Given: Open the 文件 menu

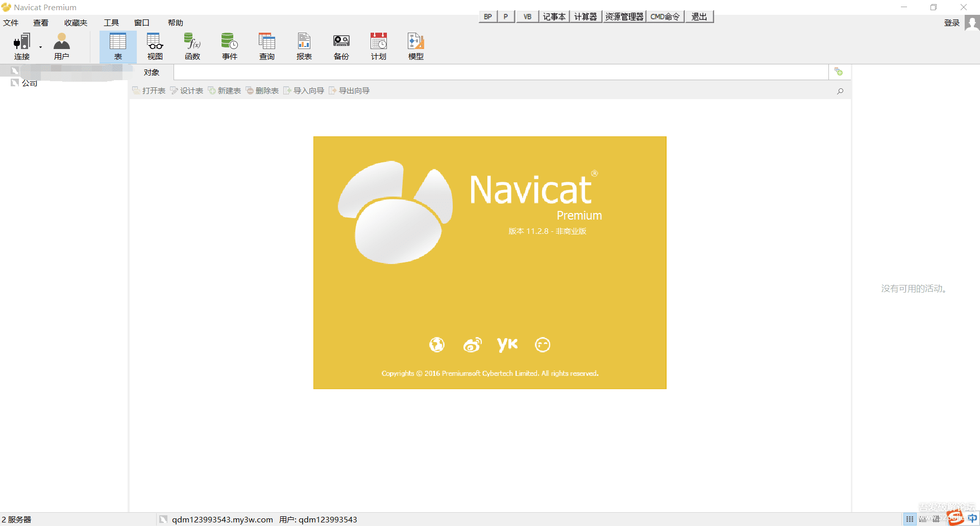Looking at the screenshot, I should pos(11,22).
